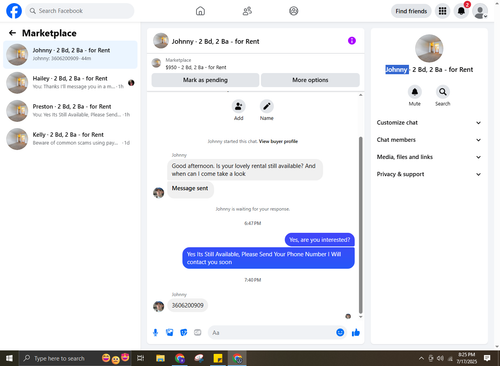The height and width of the screenshot is (366, 500).
Task: Send a thumbs-up like
Action: click(356, 332)
